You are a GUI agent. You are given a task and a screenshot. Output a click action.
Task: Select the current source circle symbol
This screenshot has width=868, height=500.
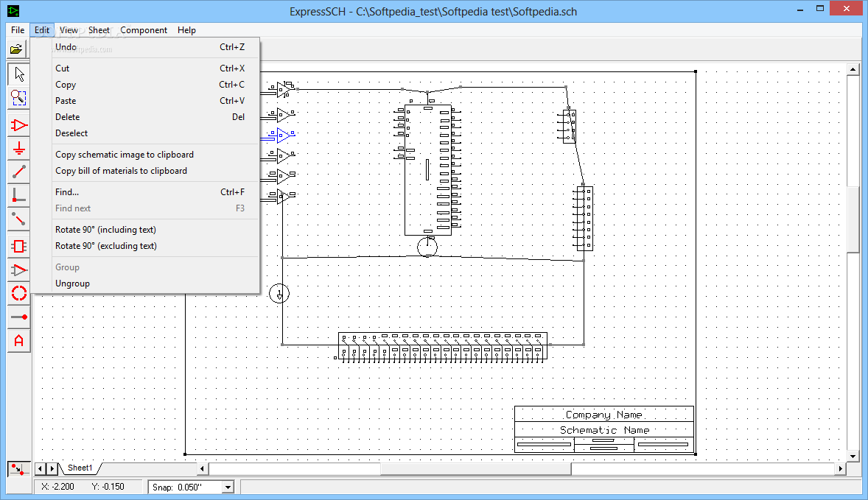279,293
